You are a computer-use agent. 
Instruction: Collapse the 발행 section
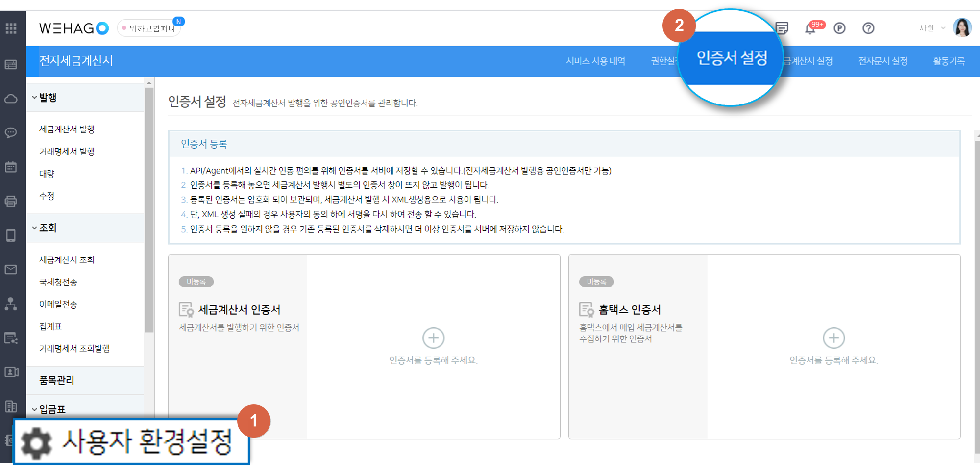34,97
